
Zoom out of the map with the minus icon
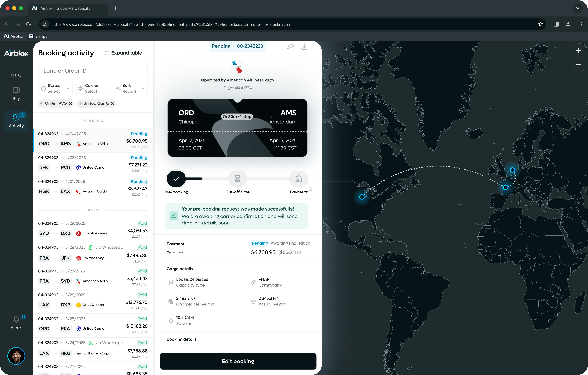tap(578, 64)
